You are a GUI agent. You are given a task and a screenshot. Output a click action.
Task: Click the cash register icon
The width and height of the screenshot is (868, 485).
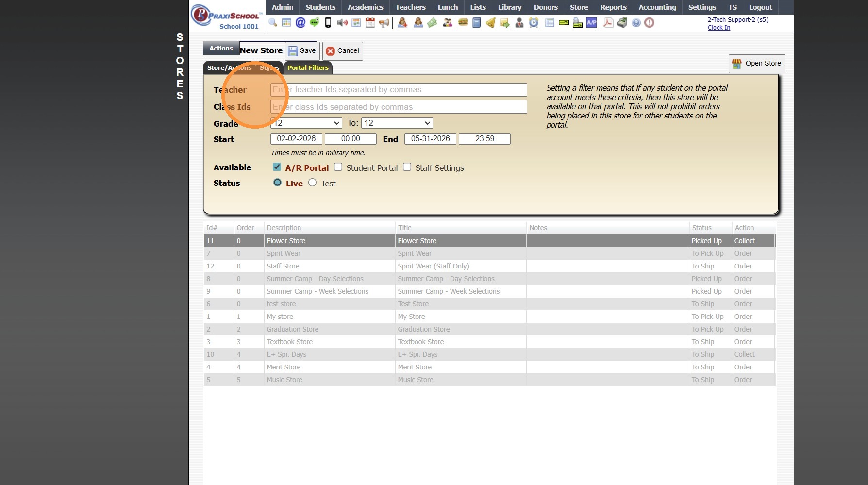tap(622, 23)
